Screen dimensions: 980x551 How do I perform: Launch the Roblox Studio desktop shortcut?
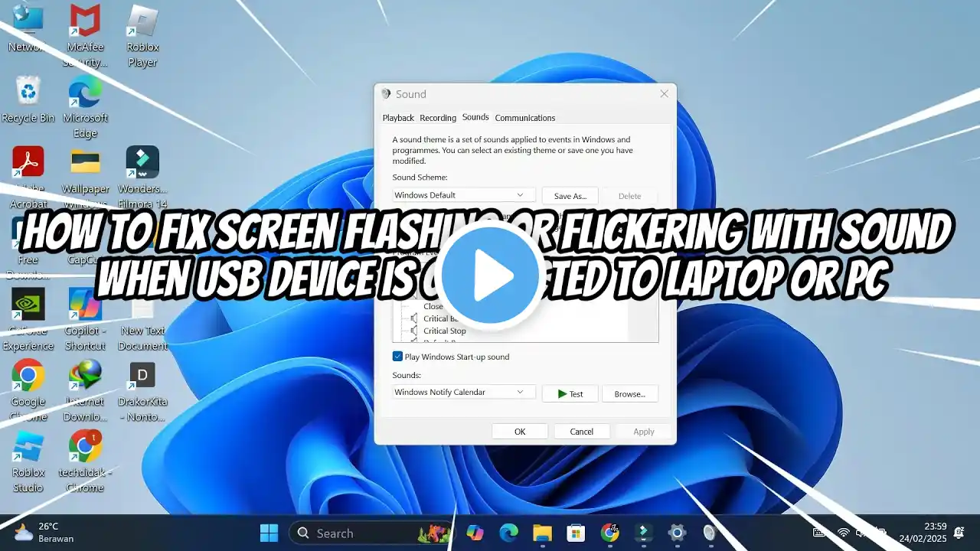click(x=28, y=461)
